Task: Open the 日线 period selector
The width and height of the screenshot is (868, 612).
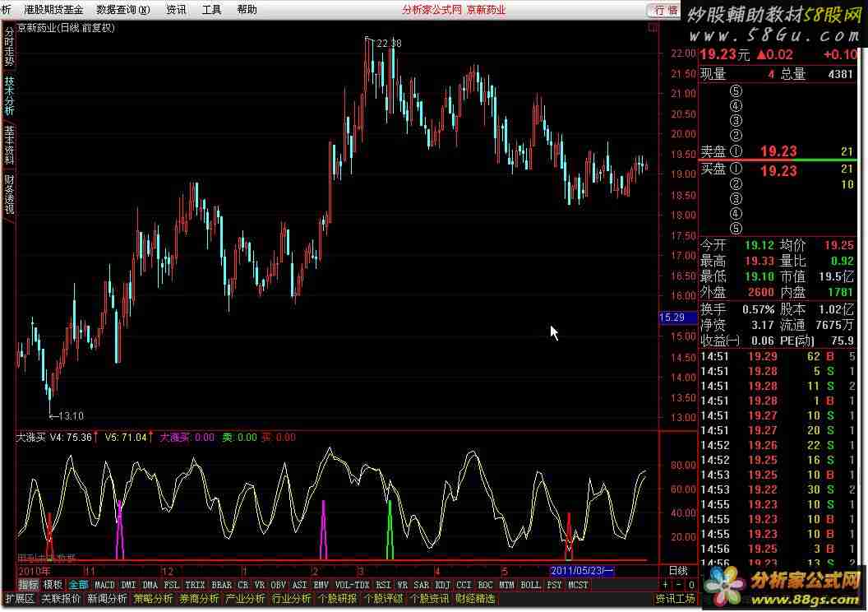Action: click(x=678, y=571)
